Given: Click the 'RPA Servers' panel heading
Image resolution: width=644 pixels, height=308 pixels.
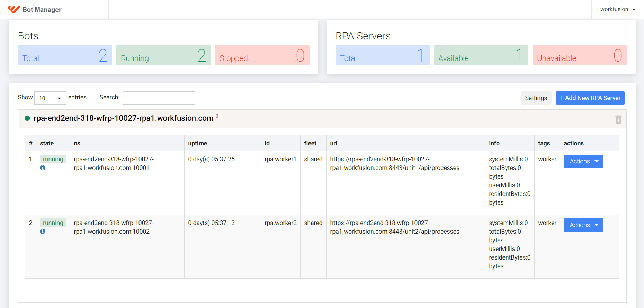Looking at the screenshot, I should click(x=363, y=36).
